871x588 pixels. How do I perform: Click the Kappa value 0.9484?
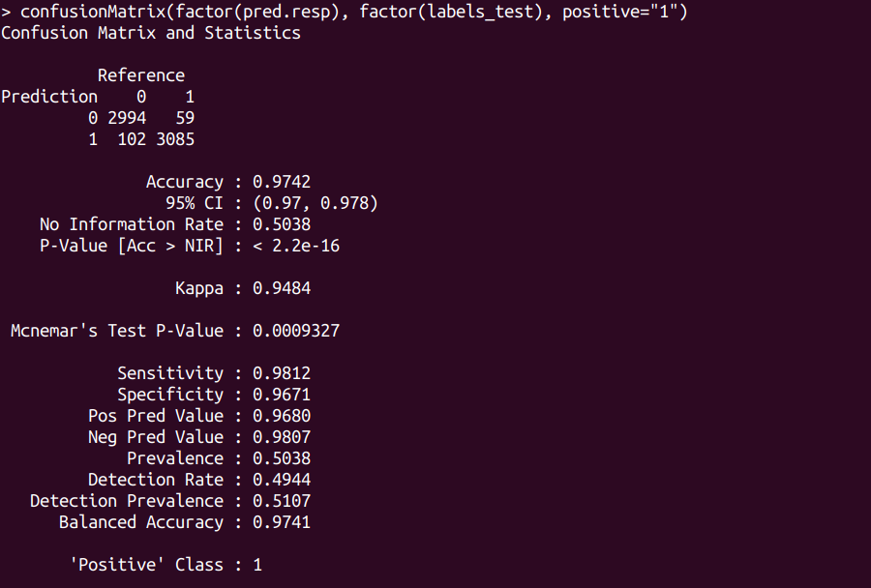[282, 288]
